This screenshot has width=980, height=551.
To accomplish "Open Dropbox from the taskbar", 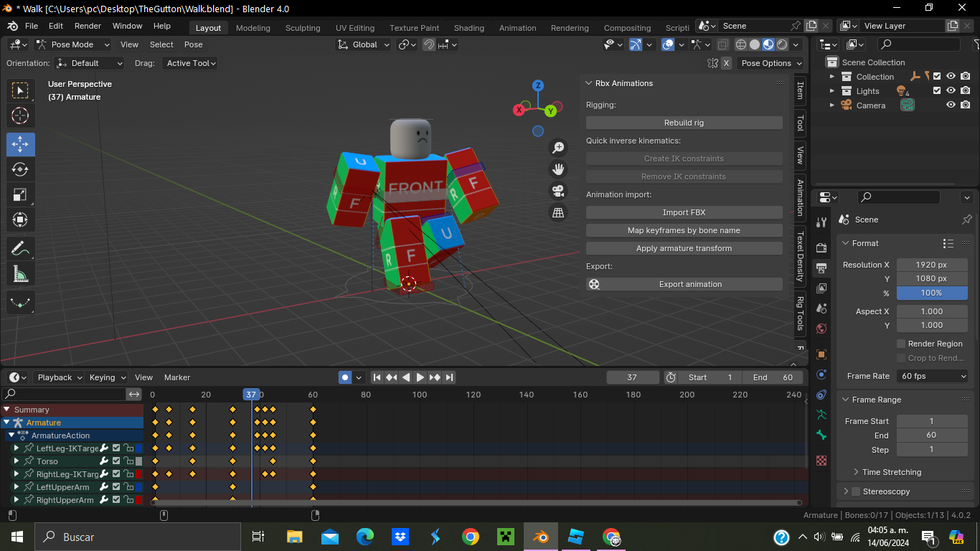I will pos(400,537).
